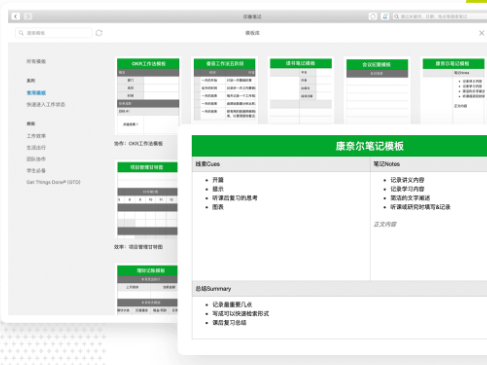Viewport: 487px width, 365px height.
Task: Select 所有模板 in the sidebar
Action: coord(36,61)
